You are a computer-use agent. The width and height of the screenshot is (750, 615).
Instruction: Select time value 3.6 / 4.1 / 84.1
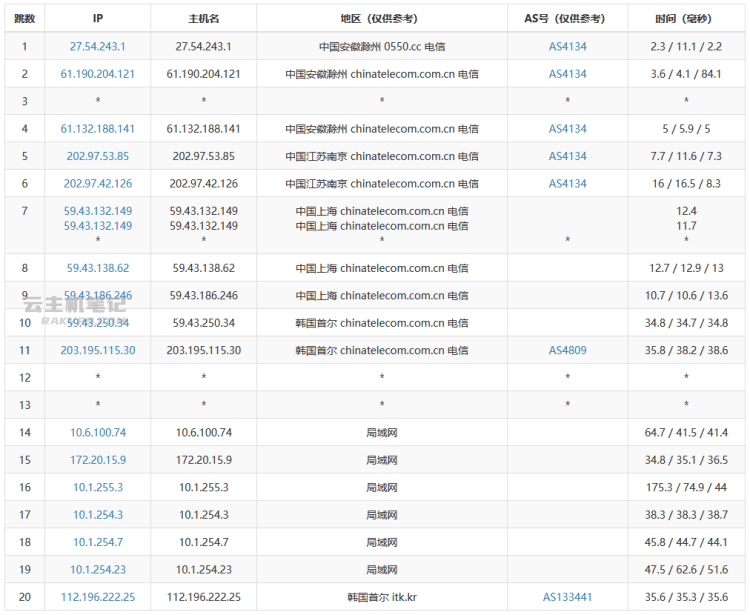coord(686,74)
